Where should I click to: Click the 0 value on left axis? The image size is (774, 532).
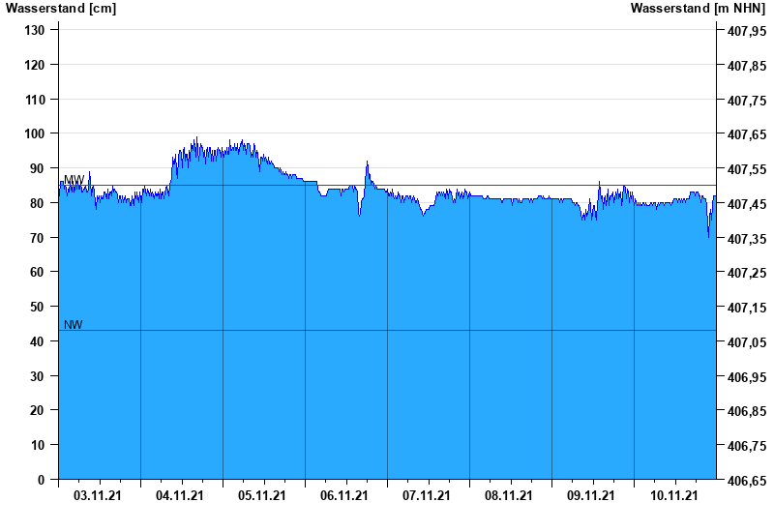point(41,480)
